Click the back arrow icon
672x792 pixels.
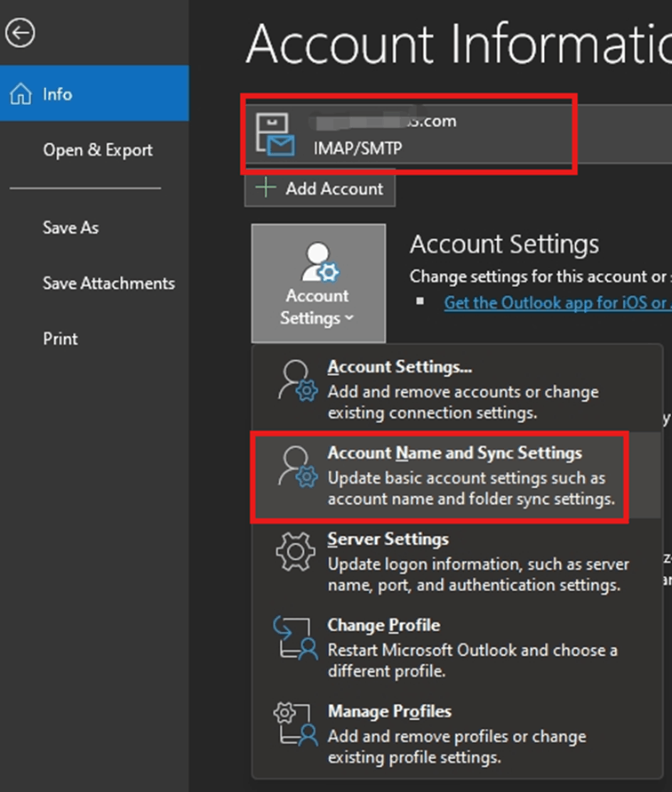pos(20,33)
